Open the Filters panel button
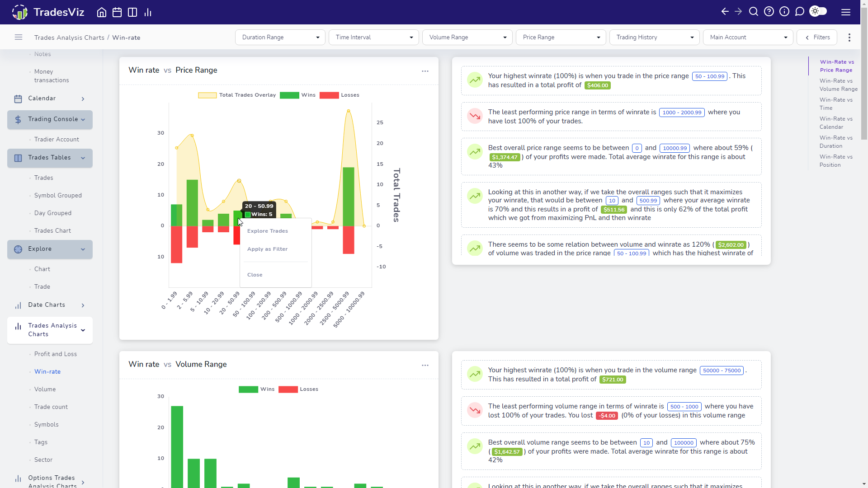868x488 pixels. click(x=817, y=37)
